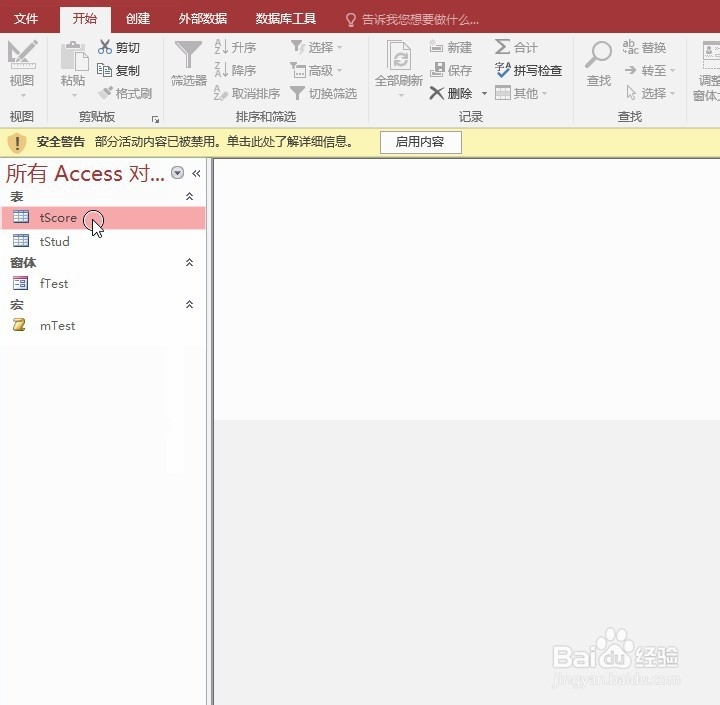Select the tStud table icon
The width and height of the screenshot is (720, 705).
(21, 241)
